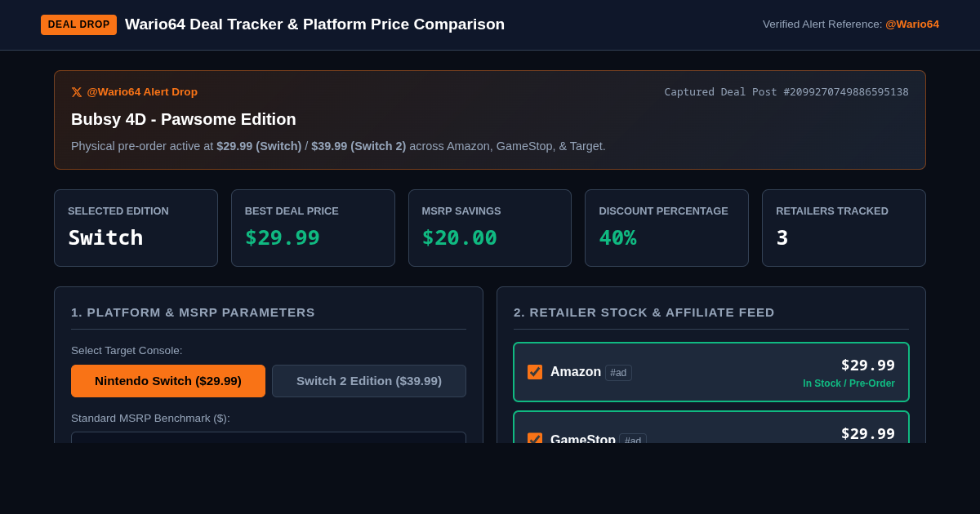
Task: Uncheck the Amazon retailer checkbox
Action: point(535,372)
